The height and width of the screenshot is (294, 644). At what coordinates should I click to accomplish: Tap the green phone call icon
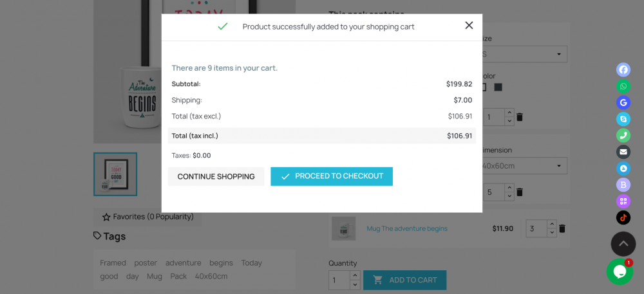point(623,135)
